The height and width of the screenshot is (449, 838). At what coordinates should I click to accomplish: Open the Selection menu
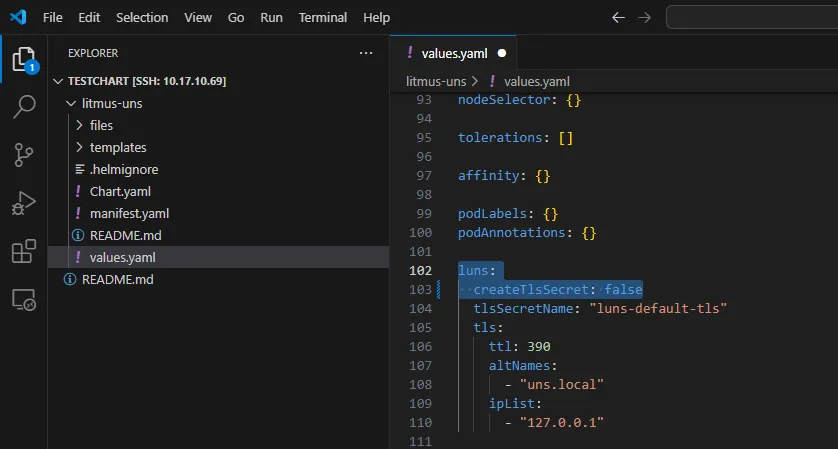click(x=142, y=18)
